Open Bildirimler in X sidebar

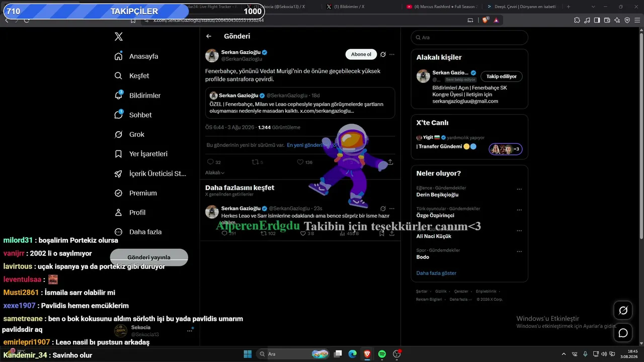click(x=137, y=96)
